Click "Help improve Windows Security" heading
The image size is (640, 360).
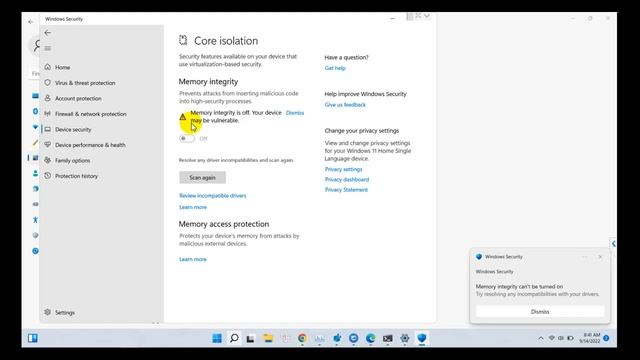[365, 94]
